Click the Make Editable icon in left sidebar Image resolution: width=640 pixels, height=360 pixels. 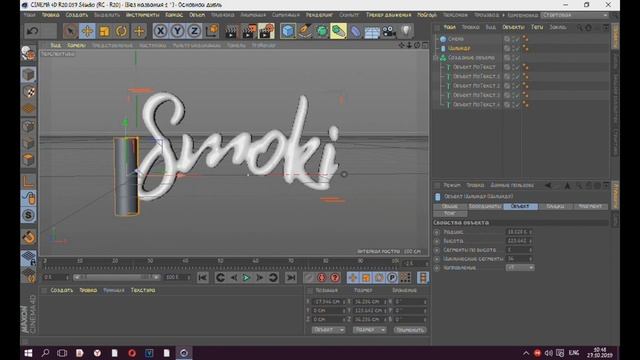click(x=29, y=54)
